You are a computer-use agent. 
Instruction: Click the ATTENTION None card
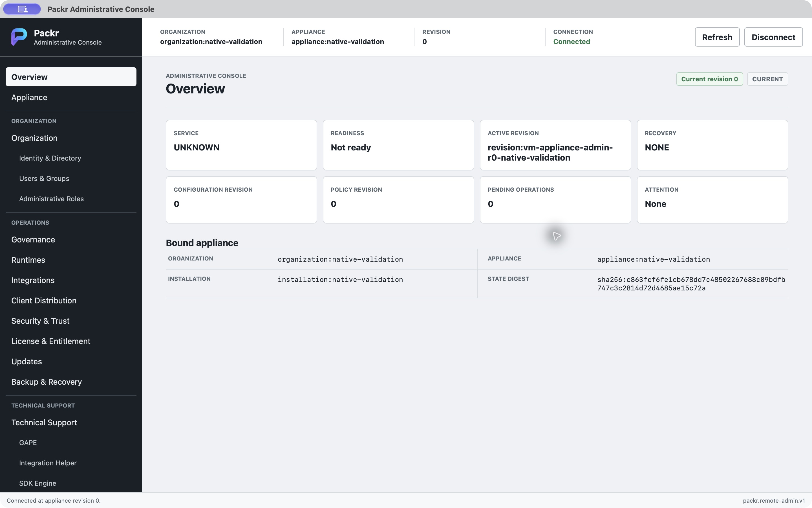[712, 200]
